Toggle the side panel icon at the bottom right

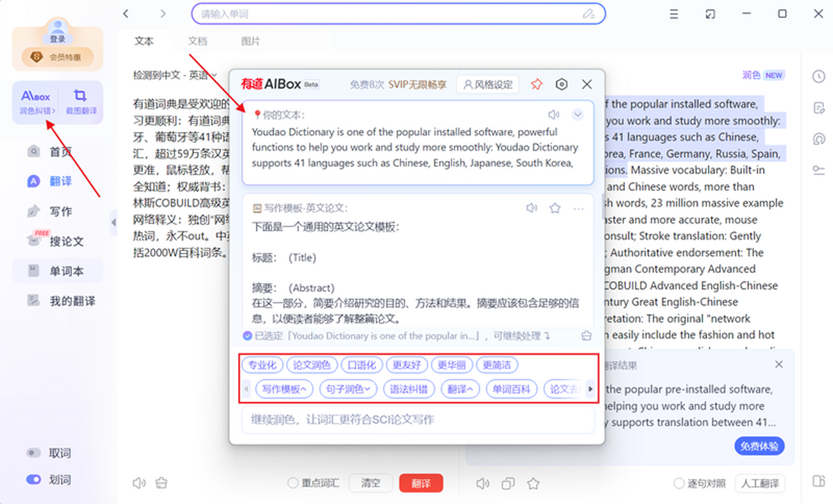818,481
